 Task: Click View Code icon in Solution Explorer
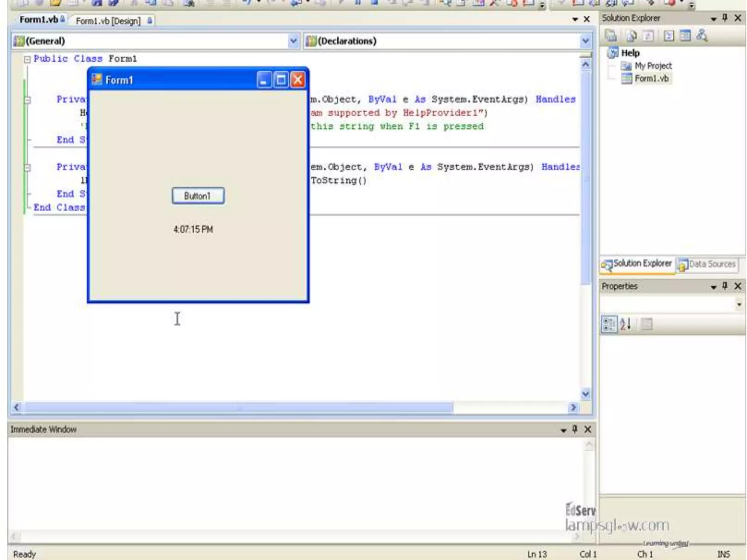[x=669, y=36]
